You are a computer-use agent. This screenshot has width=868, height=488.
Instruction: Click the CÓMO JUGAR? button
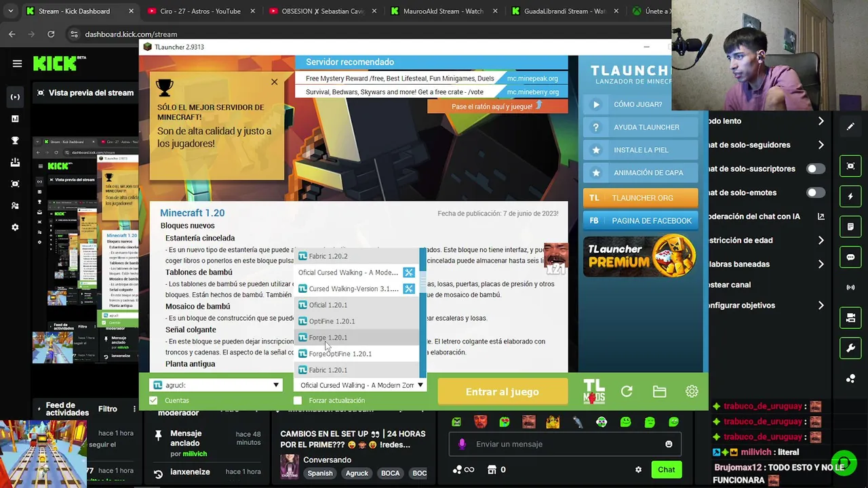pyautogui.click(x=640, y=104)
